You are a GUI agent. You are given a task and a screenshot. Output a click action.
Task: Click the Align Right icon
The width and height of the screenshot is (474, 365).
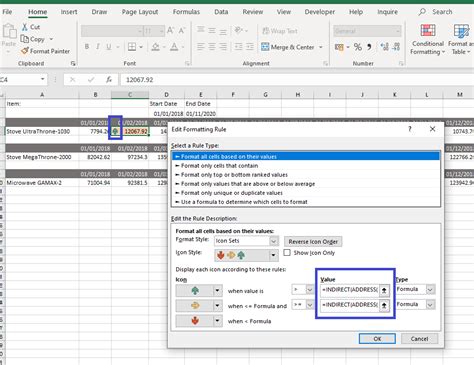tap(223, 47)
